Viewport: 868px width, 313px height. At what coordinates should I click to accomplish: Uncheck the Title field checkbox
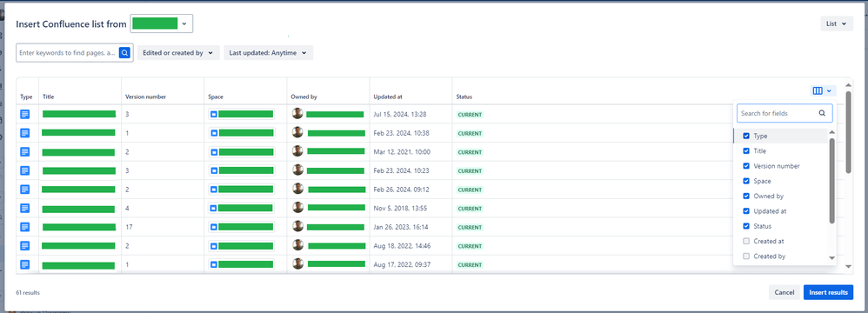[x=746, y=150]
